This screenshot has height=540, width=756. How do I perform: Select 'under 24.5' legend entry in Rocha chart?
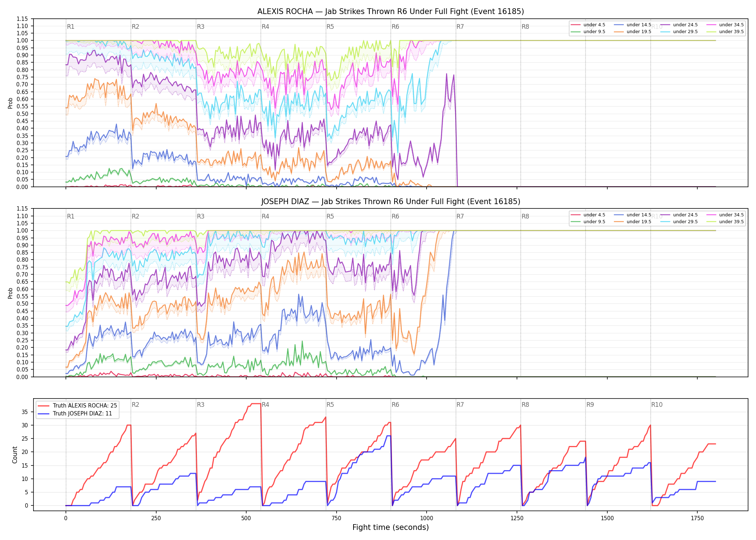point(679,25)
